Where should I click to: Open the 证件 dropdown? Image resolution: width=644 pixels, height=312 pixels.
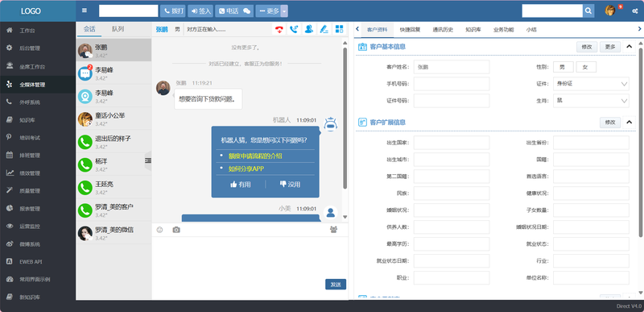(591, 84)
